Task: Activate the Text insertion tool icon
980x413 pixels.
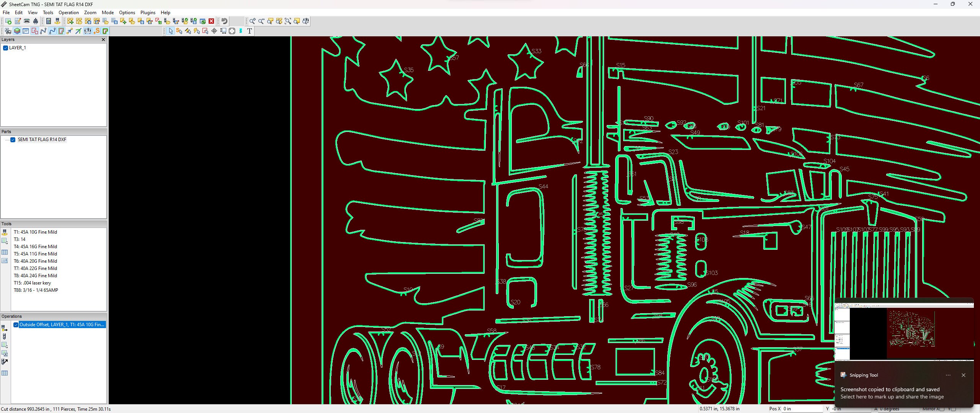Action: pos(250,31)
